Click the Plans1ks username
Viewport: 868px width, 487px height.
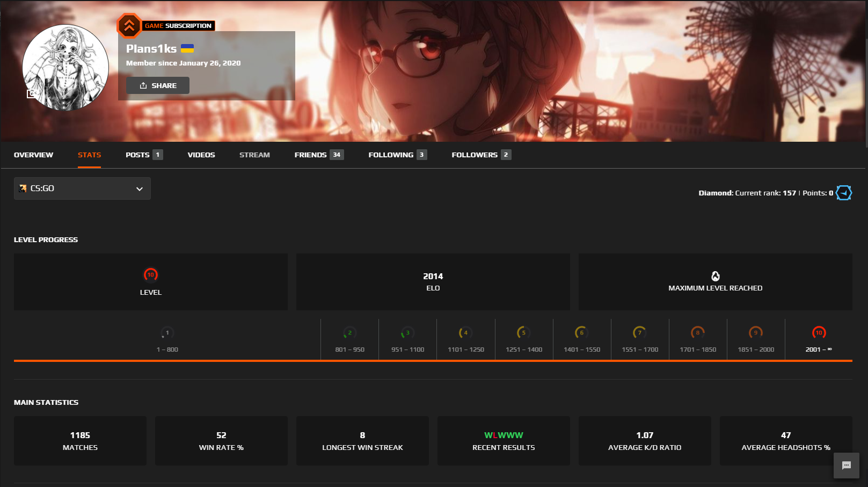click(151, 49)
